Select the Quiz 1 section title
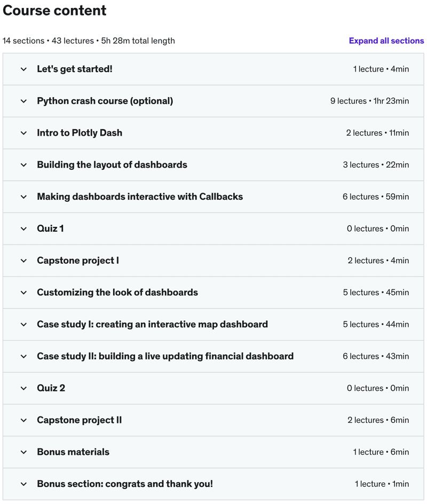The width and height of the screenshot is (427, 504). (51, 229)
